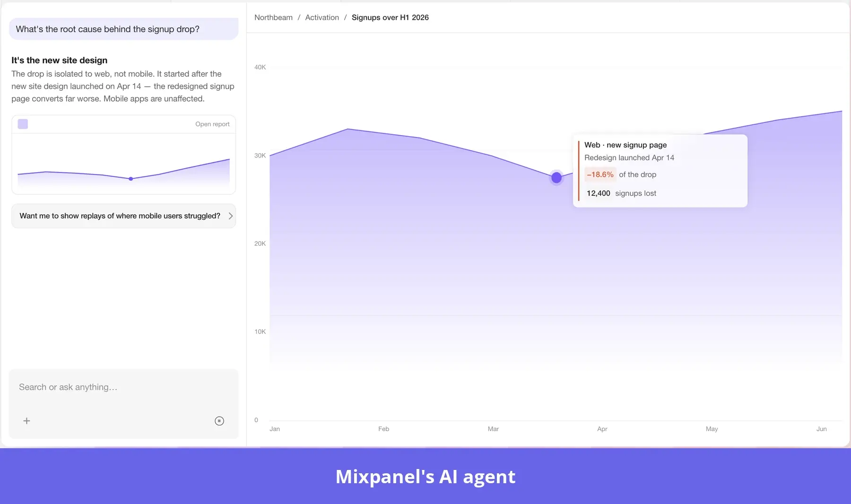851x504 pixels.
Task: Click the 30K y-axis label
Action: [260, 156]
